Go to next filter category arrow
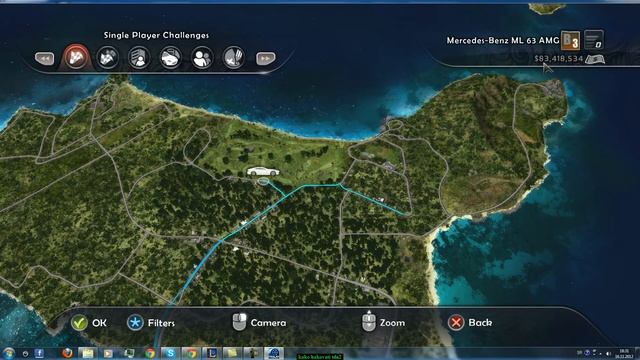The image size is (640, 360). [266, 59]
